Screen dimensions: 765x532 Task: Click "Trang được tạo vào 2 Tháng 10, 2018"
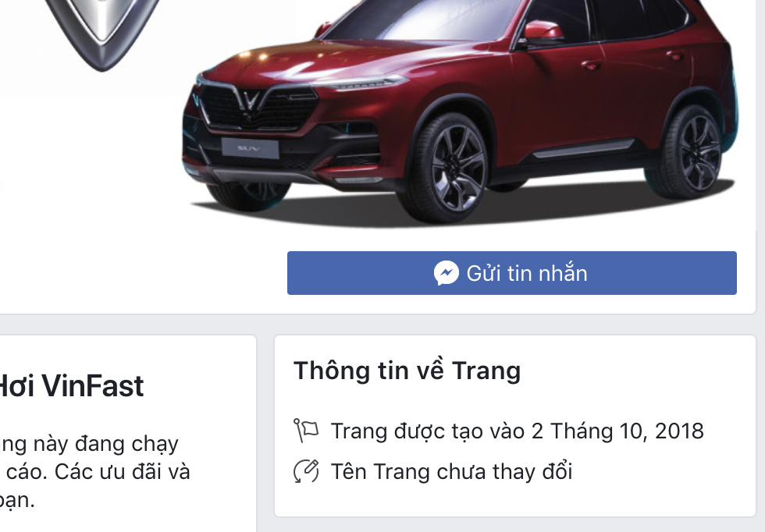(517, 431)
